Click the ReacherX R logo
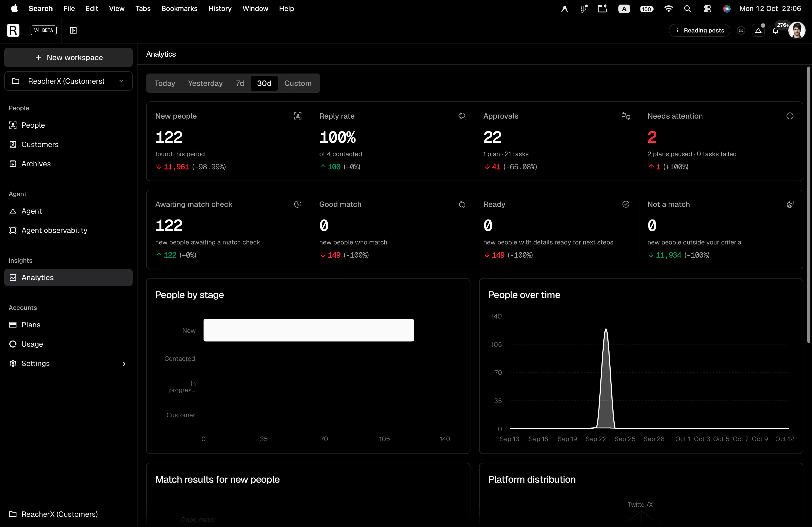 click(x=13, y=30)
